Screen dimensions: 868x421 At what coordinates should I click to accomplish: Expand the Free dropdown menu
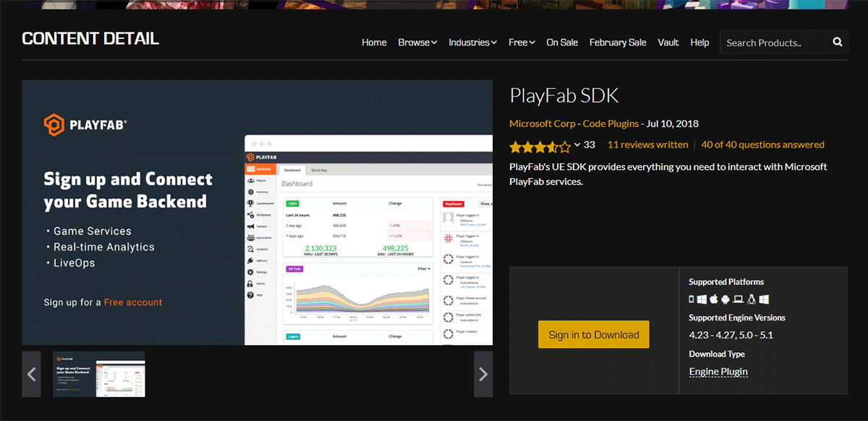point(522,43)
